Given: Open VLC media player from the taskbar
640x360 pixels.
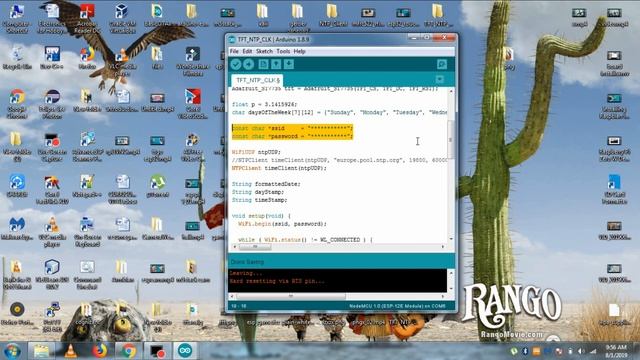Looking at the screenshot, I should [x=70, y=351].
